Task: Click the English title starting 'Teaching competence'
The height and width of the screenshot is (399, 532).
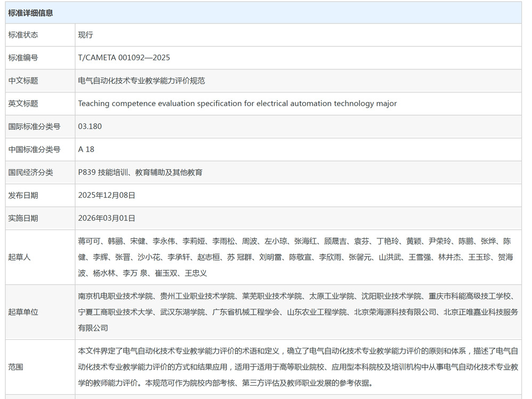Action: pyautogui.click(x=237, y=104)
